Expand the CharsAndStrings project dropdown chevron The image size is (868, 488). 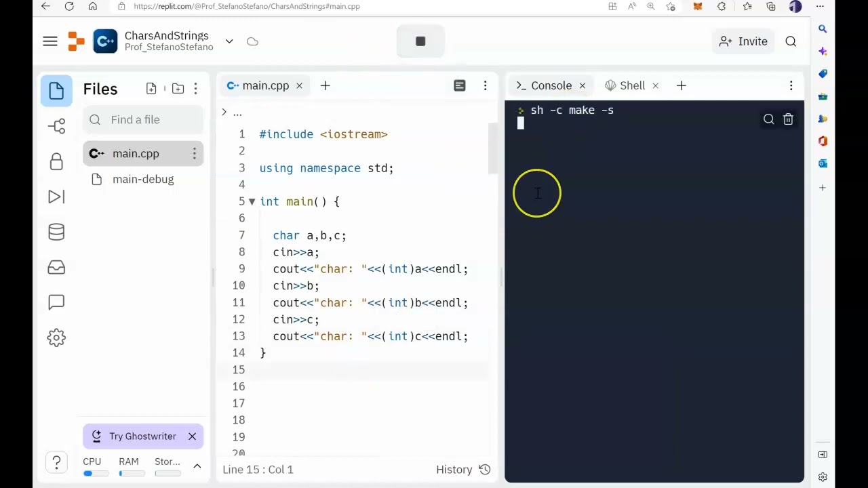coord(229,41)
